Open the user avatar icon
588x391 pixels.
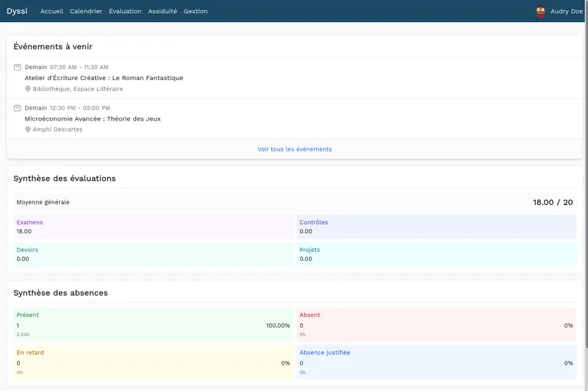(x=541, y=11)
